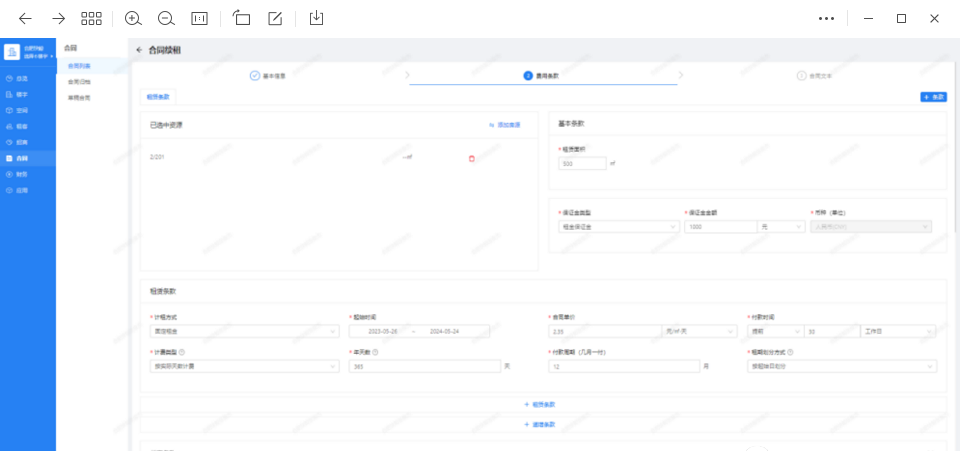Expand the 保证金类型 deposit type dropdown
The image size is (962, 451).
point(617,227)
